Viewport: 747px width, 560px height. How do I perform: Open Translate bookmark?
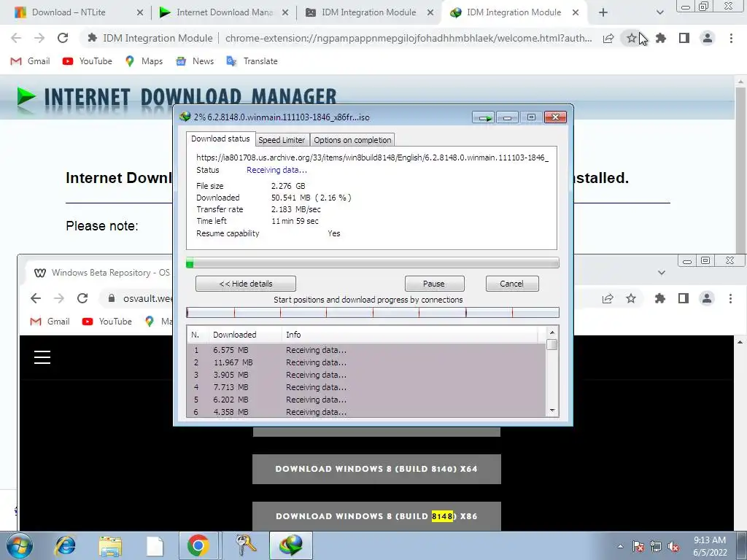252,61
